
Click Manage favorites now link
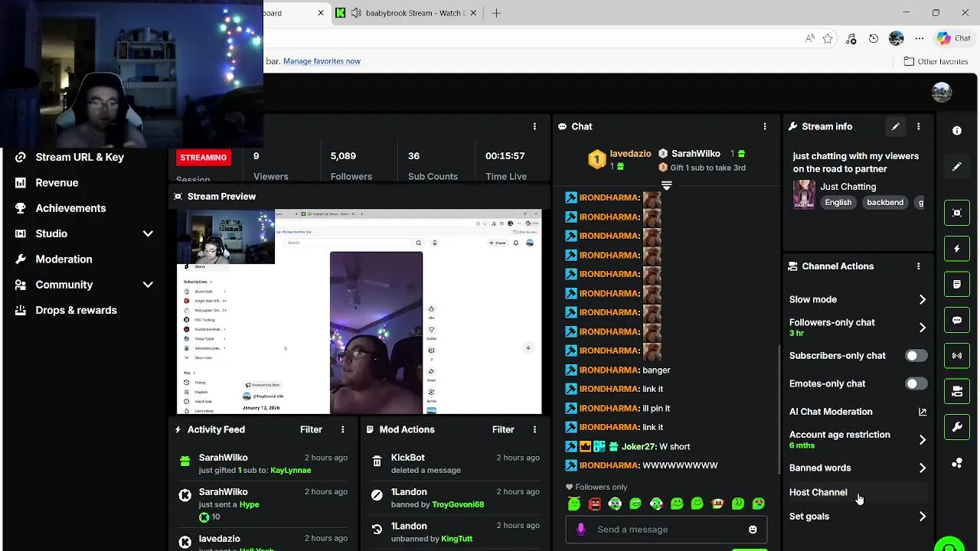click(x=322, y=61)
